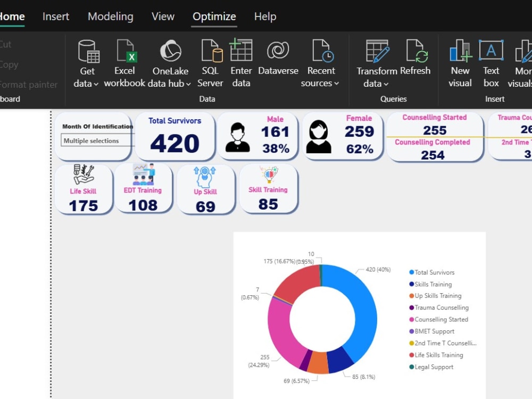The height and width of the screenshot is (399, 532).
Task: Click the "69 (6.57%)" data label
Action: pos(296,381)
